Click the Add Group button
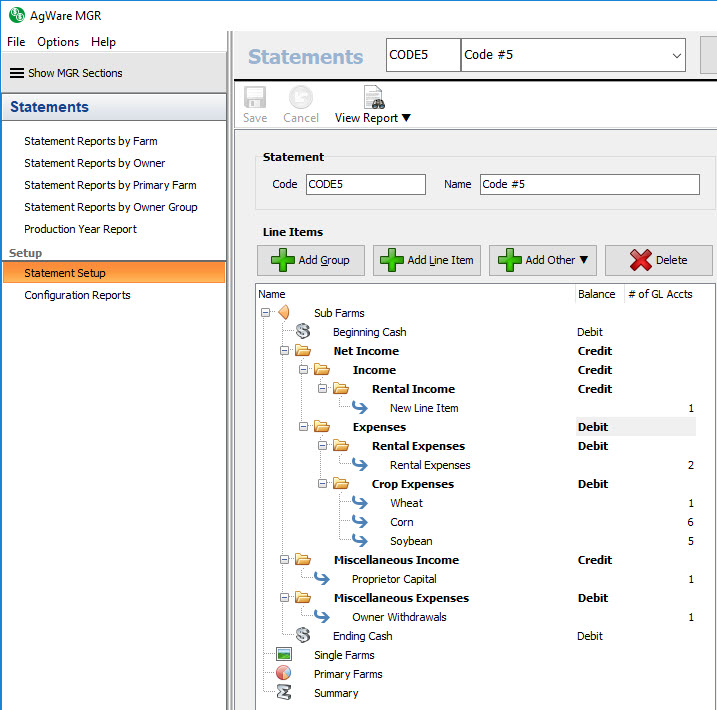Image resolution: width=717 pixels, height=710 pixels. click(x=311, y=260)
